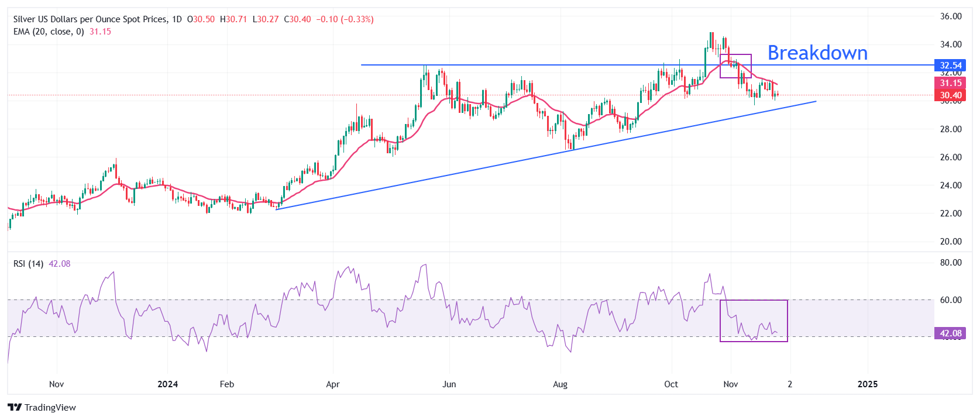This screenshot has width=980, height=420.
Task: Click the 2024 label on time axis
Action: point(167,384)
